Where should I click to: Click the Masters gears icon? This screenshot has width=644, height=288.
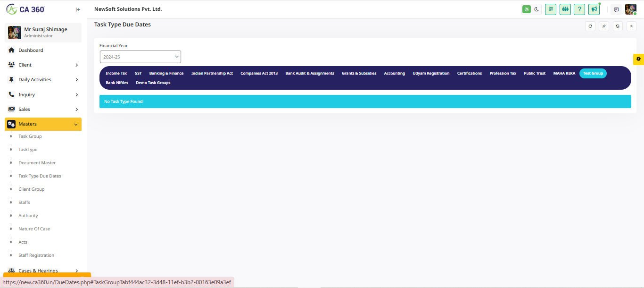12,124
